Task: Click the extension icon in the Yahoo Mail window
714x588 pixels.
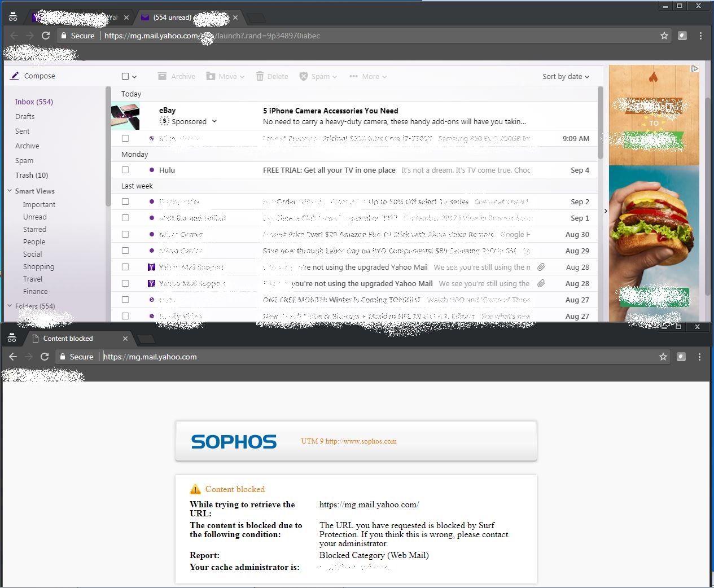Action: click(682, 36)
